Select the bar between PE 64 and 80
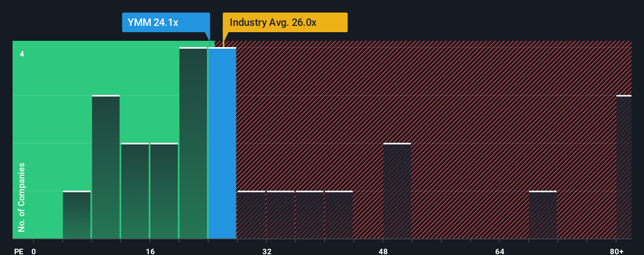 (543, 215)
